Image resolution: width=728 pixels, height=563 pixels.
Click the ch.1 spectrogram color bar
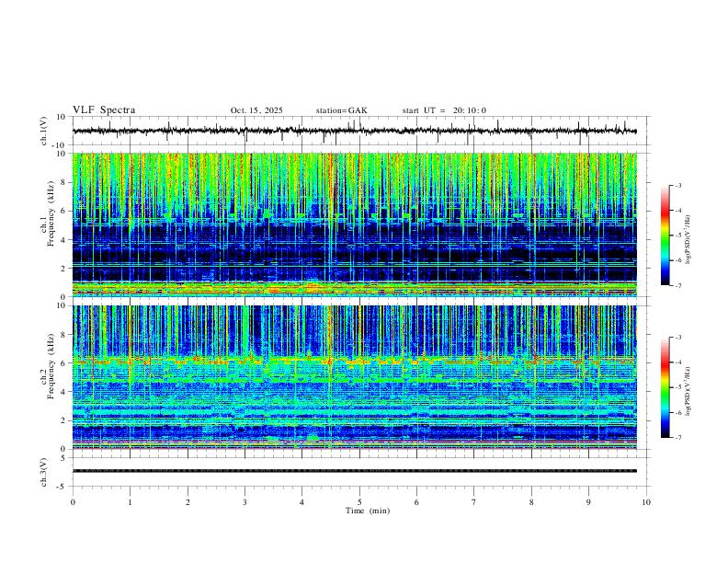(x=665, y=236)
